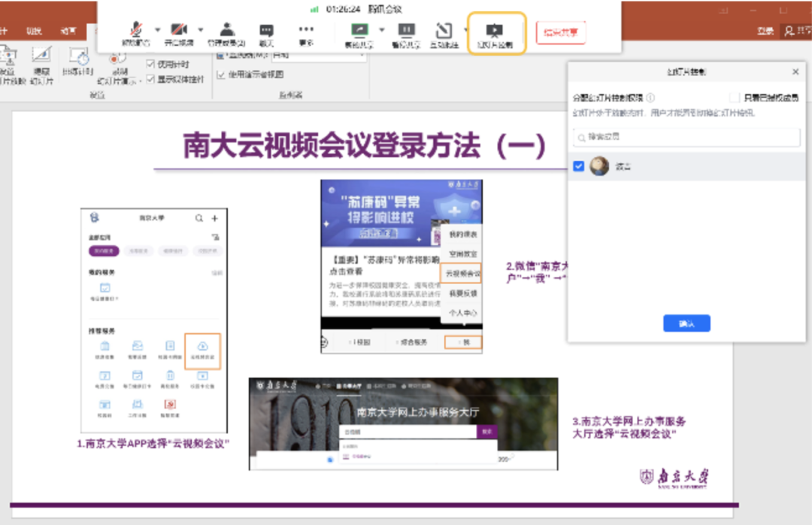
Task: Open the interactive annotation tool
Action: tap(443, 30)
